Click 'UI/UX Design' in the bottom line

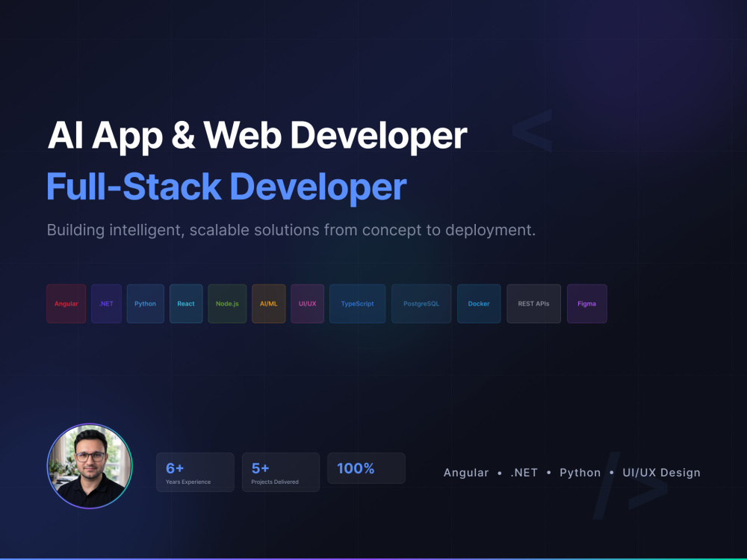click(661, 473)
